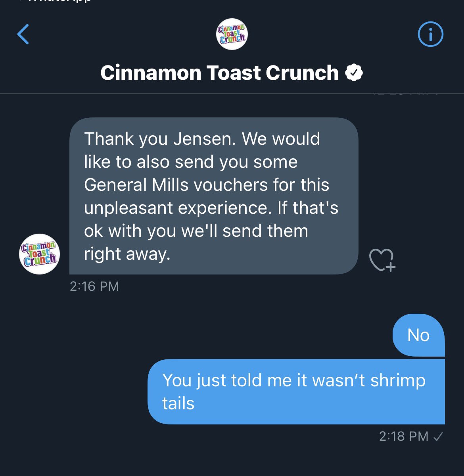The image size is (464, 476).
Task: Click the avatar next to the gray message bubble
Action: pyautogui.click(x=38, y=254)
